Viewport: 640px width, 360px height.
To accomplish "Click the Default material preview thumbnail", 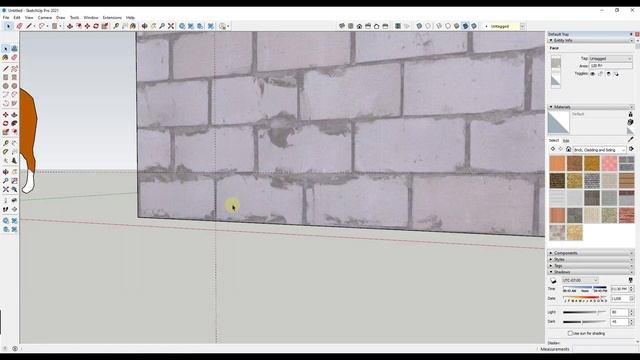I will tap(558, 122).
